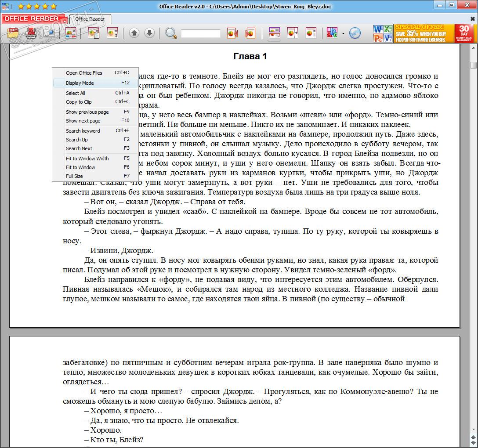Click the line '– Хорошо, я просто…'
Viewport: 478px width, 448px height.
(123, 411)
